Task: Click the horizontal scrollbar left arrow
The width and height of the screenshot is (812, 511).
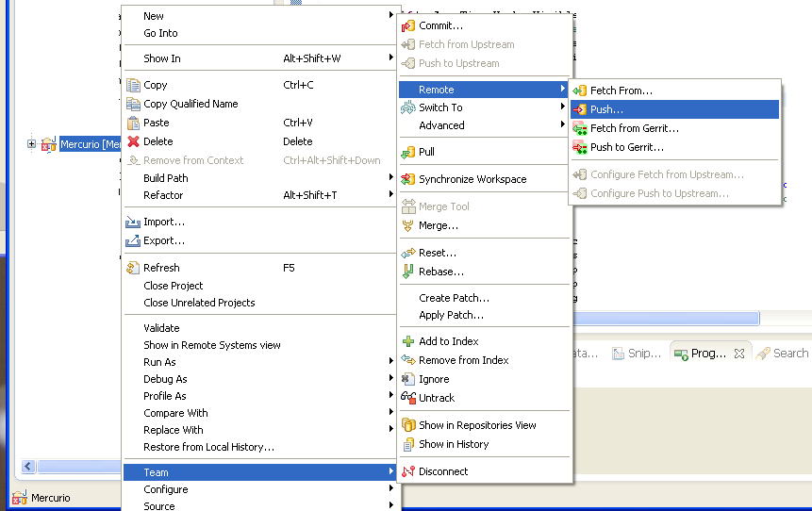Action: 27,466
